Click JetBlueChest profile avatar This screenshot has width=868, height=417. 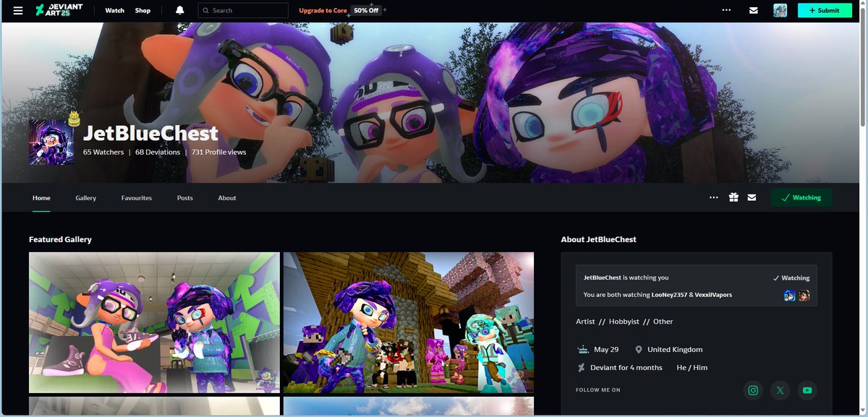(51, 142)
